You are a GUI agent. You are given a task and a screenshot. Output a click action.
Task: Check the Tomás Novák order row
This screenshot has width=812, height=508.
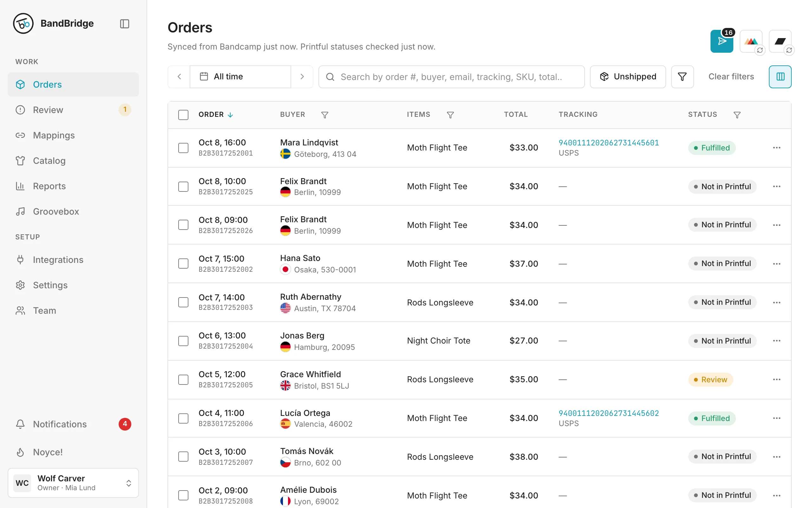pos(183,457)
